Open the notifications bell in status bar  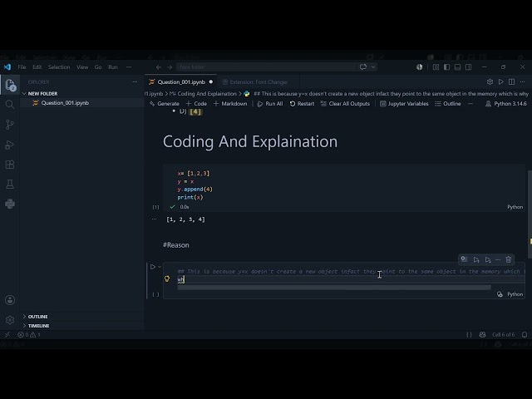[x=525, y=334]
